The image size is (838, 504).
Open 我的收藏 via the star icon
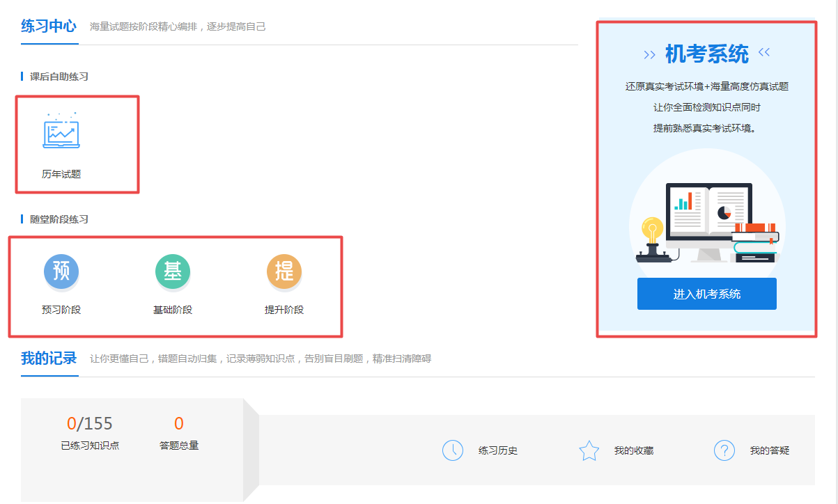tap(589, 450)
